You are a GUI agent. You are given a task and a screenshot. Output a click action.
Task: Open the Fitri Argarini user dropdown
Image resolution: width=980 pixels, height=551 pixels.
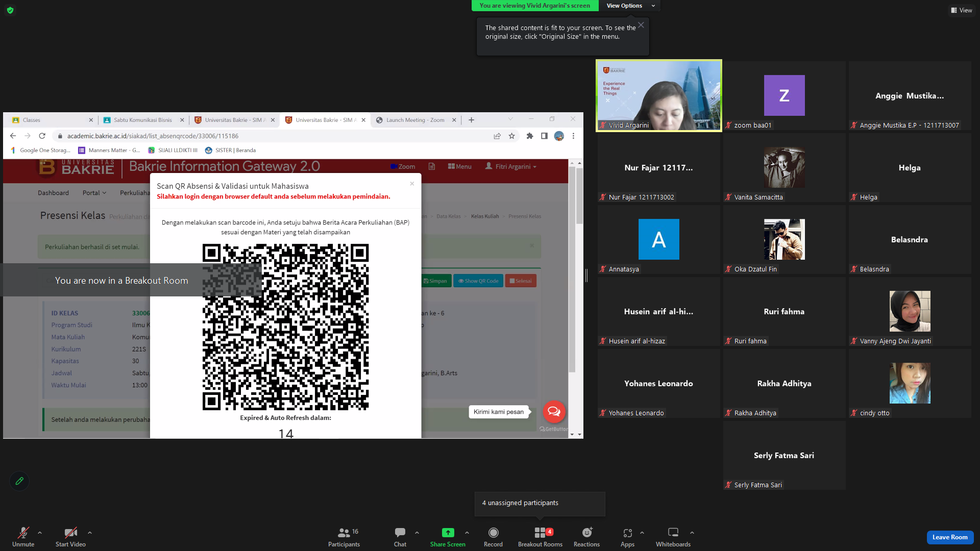(510, 166)
